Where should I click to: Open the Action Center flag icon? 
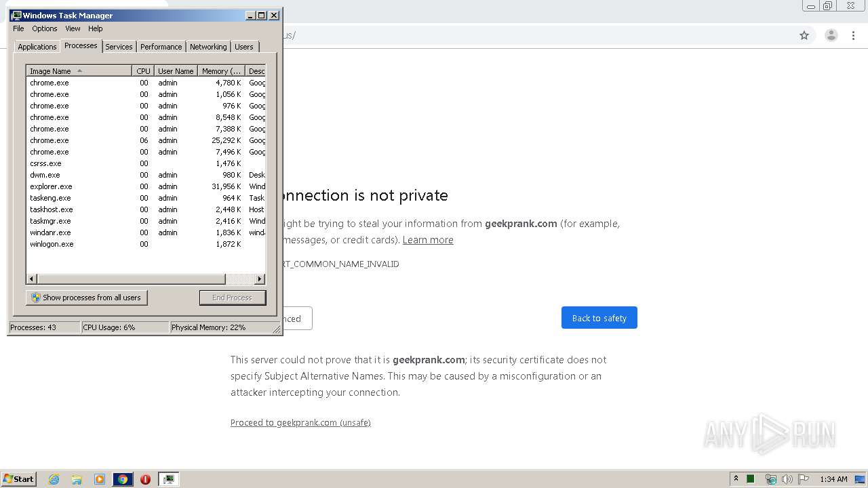coord(804,479)
